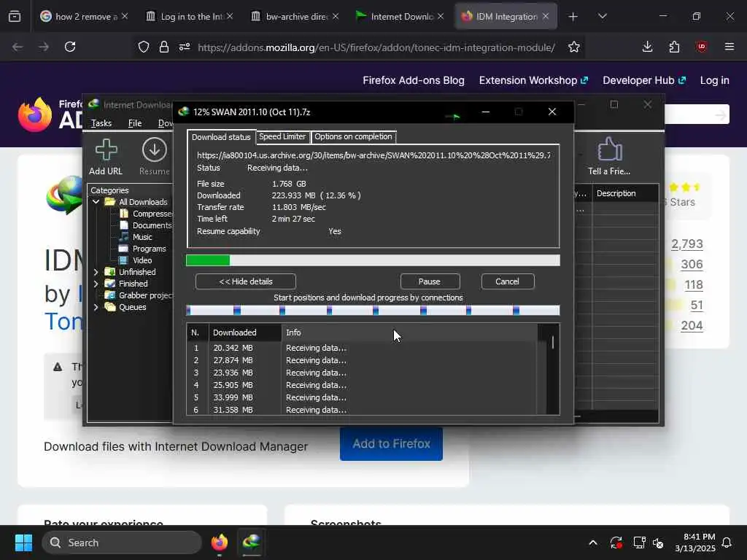Click the Log in link on add-ons page
747x560 pixels.
pyautogui.click(x=715, y=80)
